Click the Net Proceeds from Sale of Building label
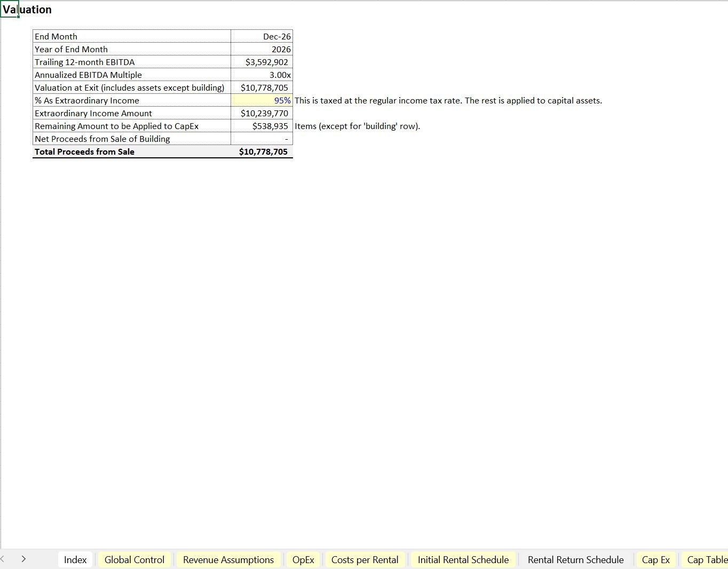 click(x=102, y=139)
